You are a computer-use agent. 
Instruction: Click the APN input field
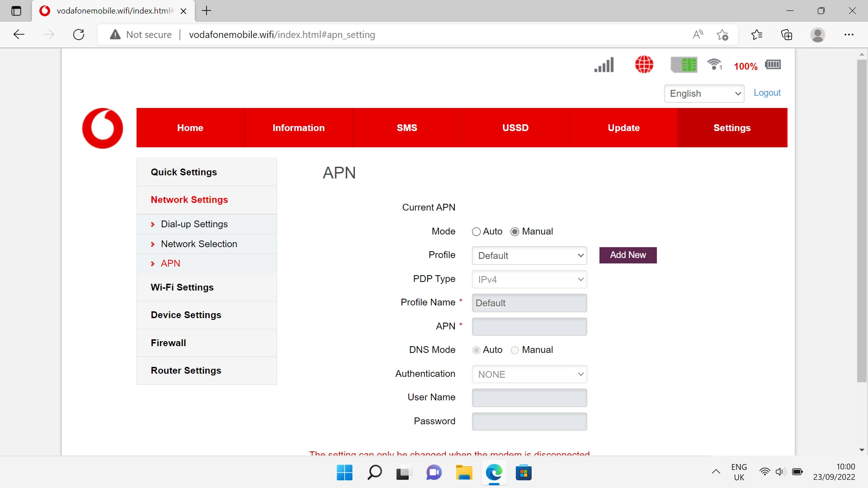(x=529, y=326)
